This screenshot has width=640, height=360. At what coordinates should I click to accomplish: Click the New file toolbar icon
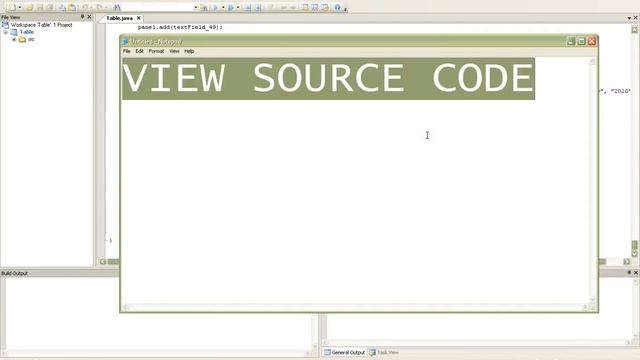coord(12,7)
